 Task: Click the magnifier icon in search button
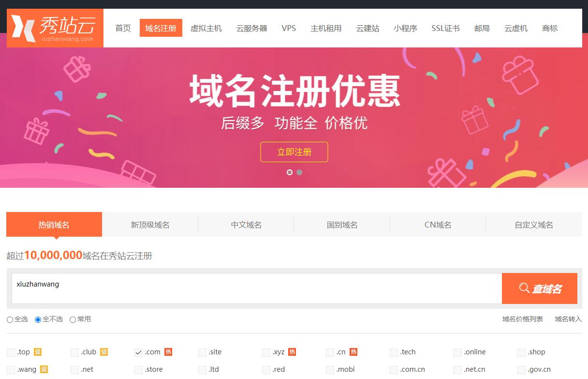tap(524, 288)
